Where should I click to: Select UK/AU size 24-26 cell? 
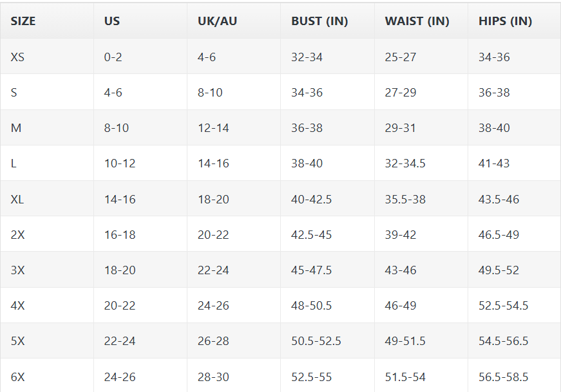(213, 306)
